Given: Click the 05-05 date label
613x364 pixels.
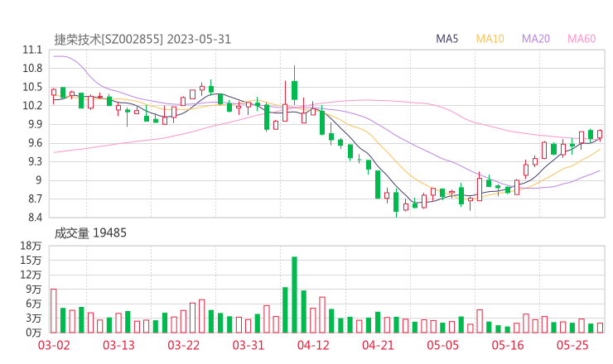Looking at the screenshot, I should tap(442, 345).
